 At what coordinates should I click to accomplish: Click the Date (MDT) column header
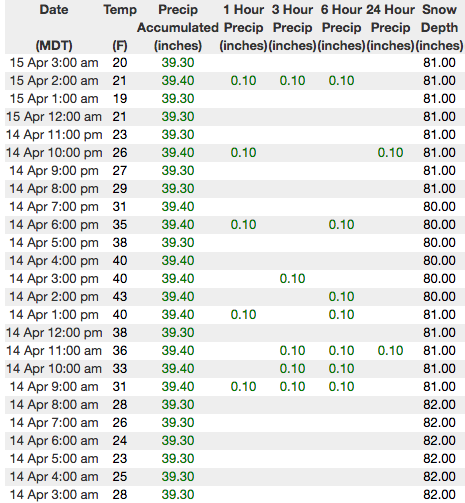pos(54,27)
